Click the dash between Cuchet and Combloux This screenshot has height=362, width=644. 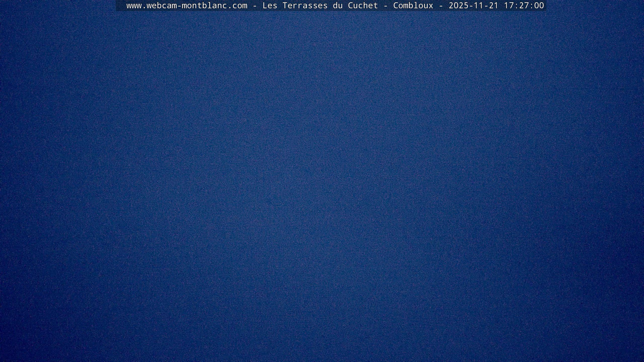386,6
